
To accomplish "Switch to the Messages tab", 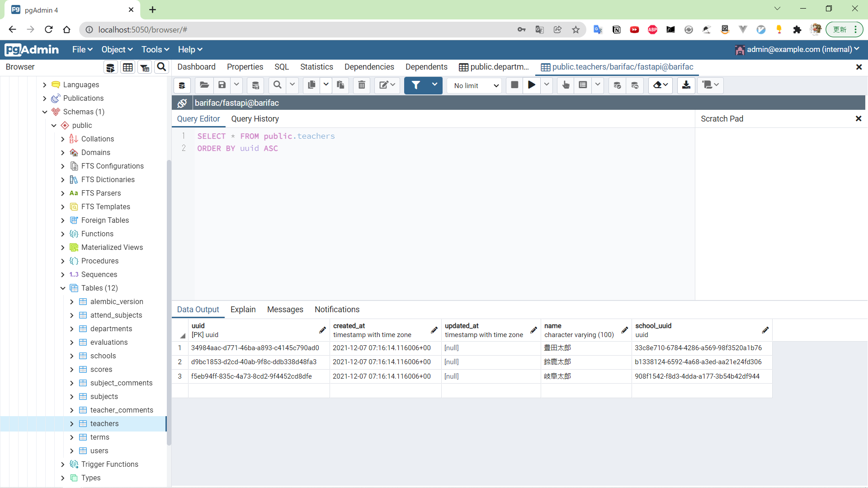I will (x=285, y=310).
